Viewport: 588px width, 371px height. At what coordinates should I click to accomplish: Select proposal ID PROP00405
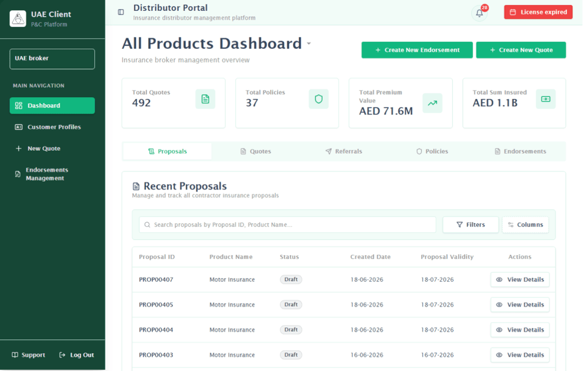point(156,305)
